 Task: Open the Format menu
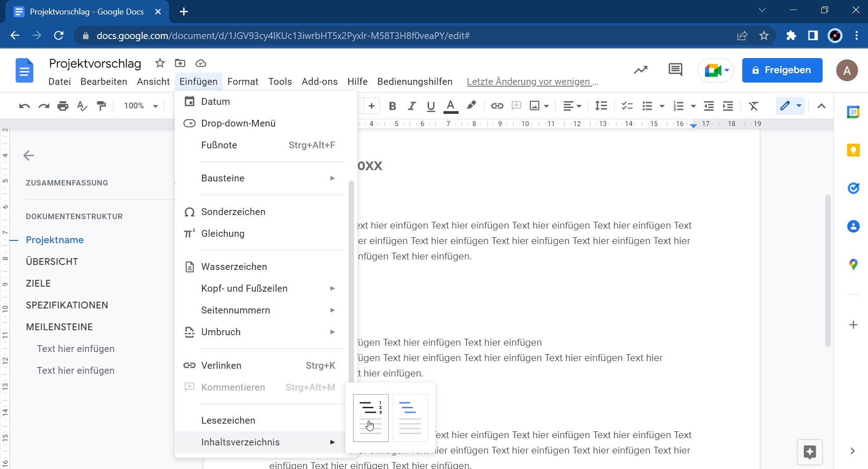point(243,82)
